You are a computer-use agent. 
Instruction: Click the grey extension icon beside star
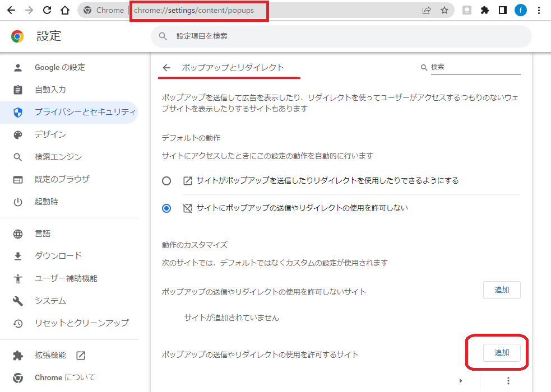[467, 10]
